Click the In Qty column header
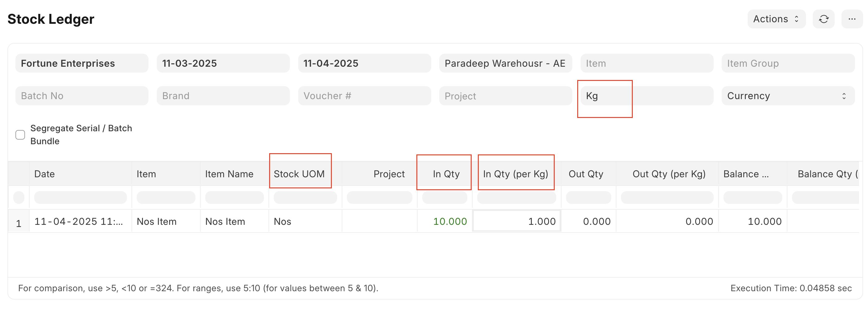 point(446,174)
